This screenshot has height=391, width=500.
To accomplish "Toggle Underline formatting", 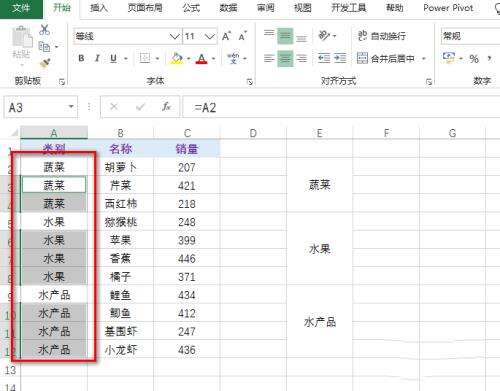I will (x=113, y=58).
